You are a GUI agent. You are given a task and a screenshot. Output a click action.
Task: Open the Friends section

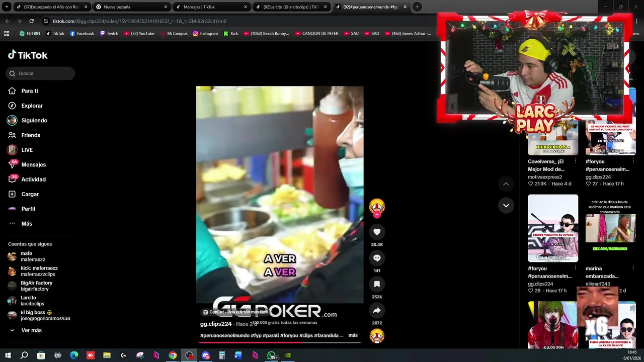24,135
